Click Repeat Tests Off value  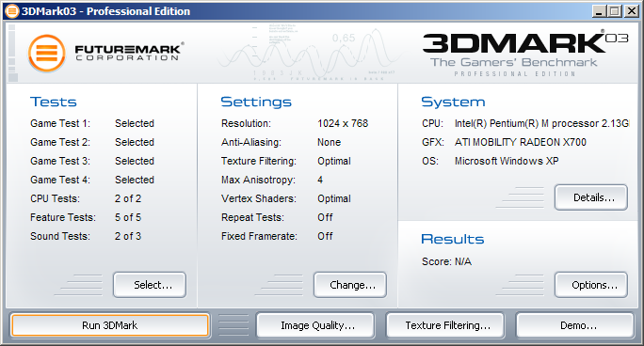(325, 218)
